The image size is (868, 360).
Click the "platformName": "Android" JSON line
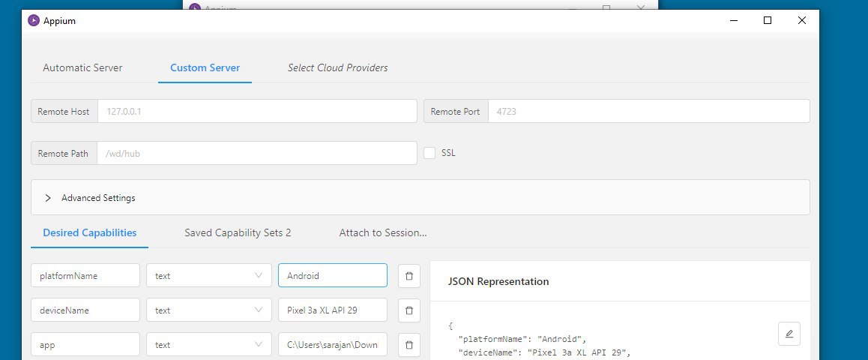pos(522,339)
